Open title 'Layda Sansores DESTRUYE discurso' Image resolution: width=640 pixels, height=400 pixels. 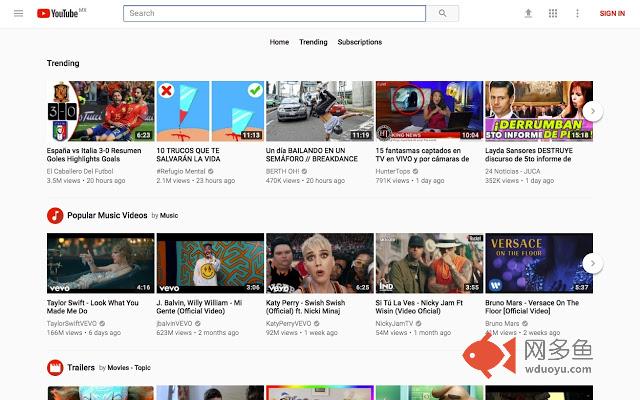[529, 155]
